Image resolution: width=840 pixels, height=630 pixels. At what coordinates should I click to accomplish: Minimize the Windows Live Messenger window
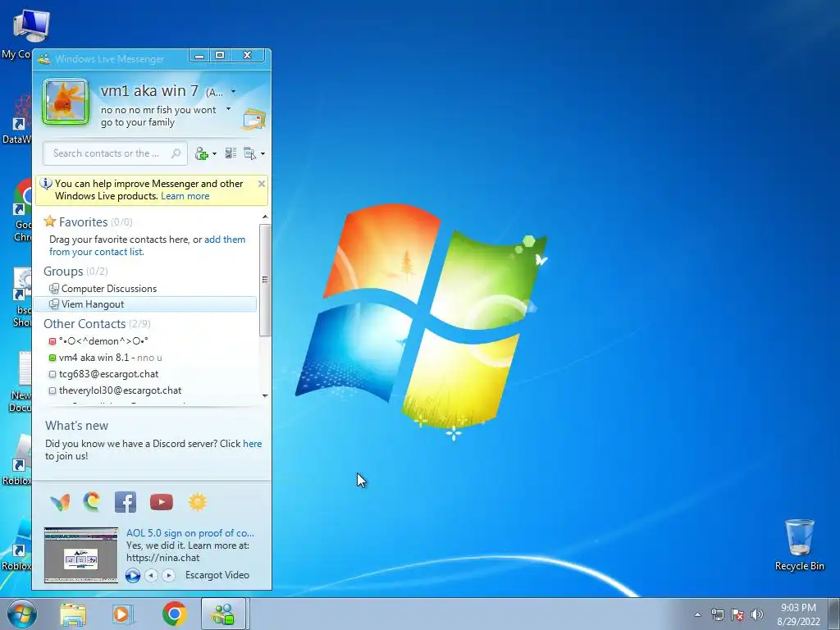click(x=199, y=55)
